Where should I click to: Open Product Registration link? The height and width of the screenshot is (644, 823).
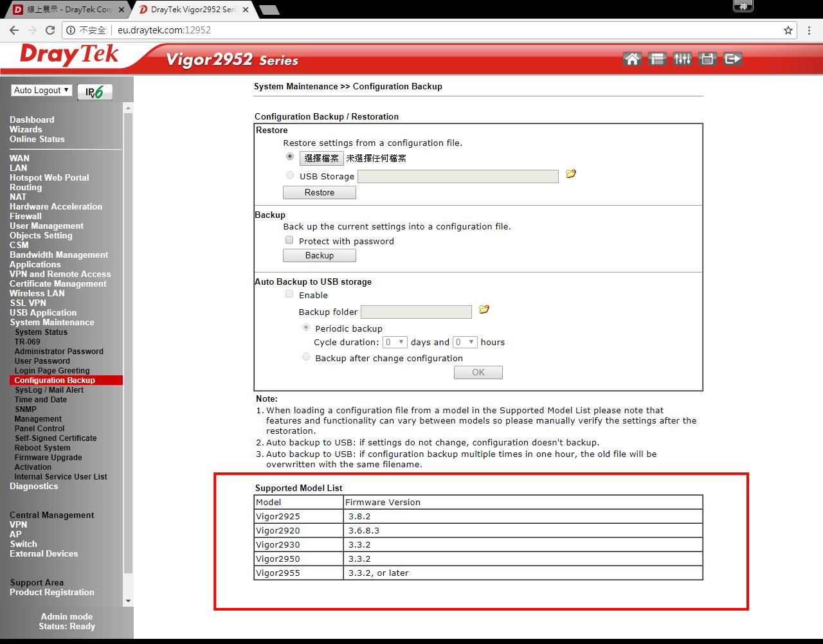click(x=52, y=592)
